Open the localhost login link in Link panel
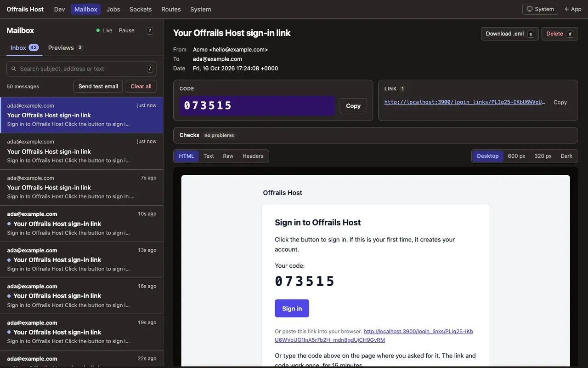 click(465, 102)
